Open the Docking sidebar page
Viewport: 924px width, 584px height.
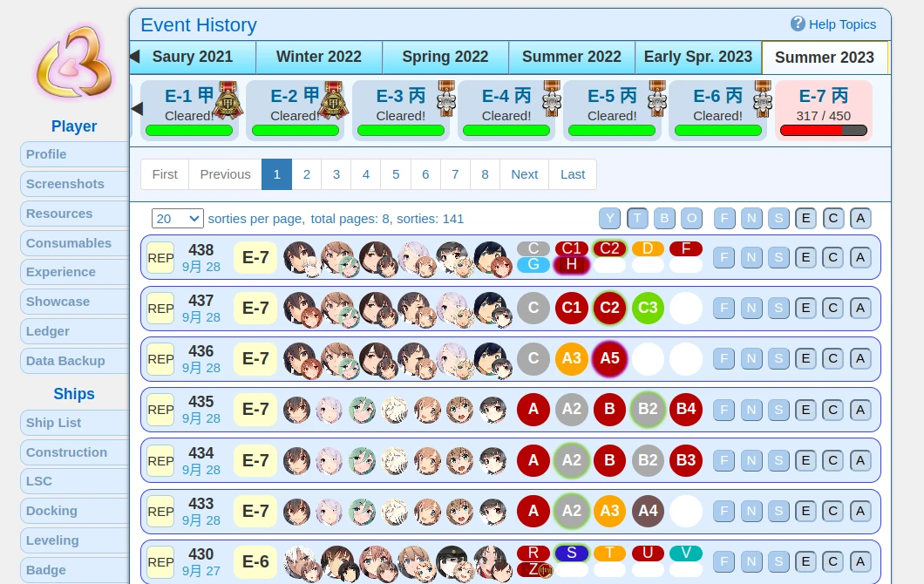pyautogui.click(x=74, y=511)
